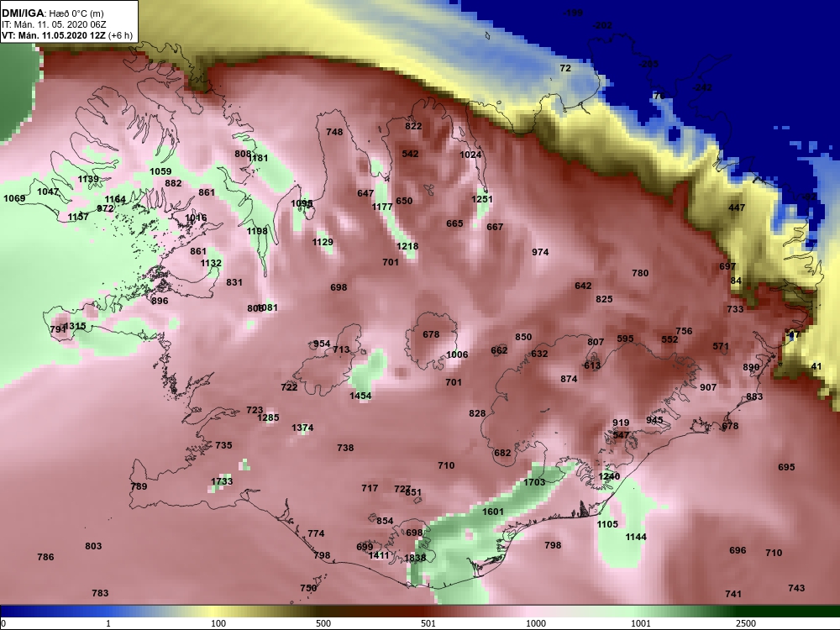Click the map value 750

[308, 588]
